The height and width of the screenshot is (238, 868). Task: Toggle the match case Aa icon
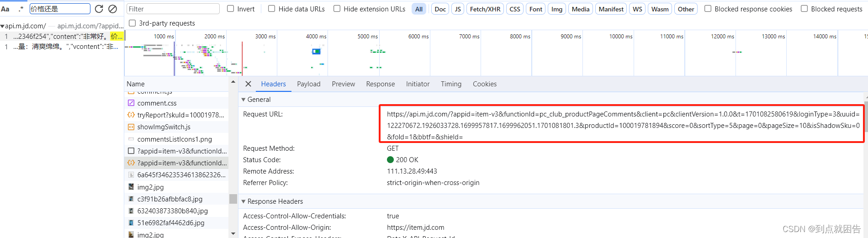point(5,9)
